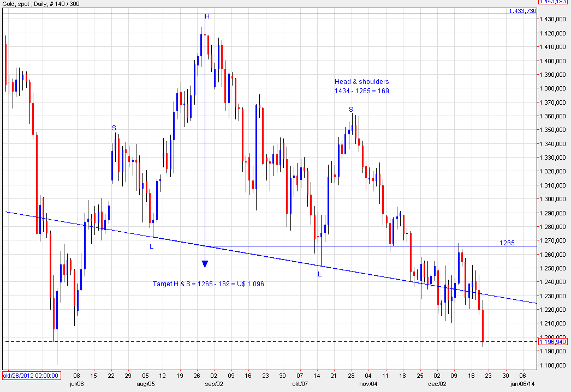
Task: Click the 'Head & shoulders' annotation text
Action: pos(361,82)
